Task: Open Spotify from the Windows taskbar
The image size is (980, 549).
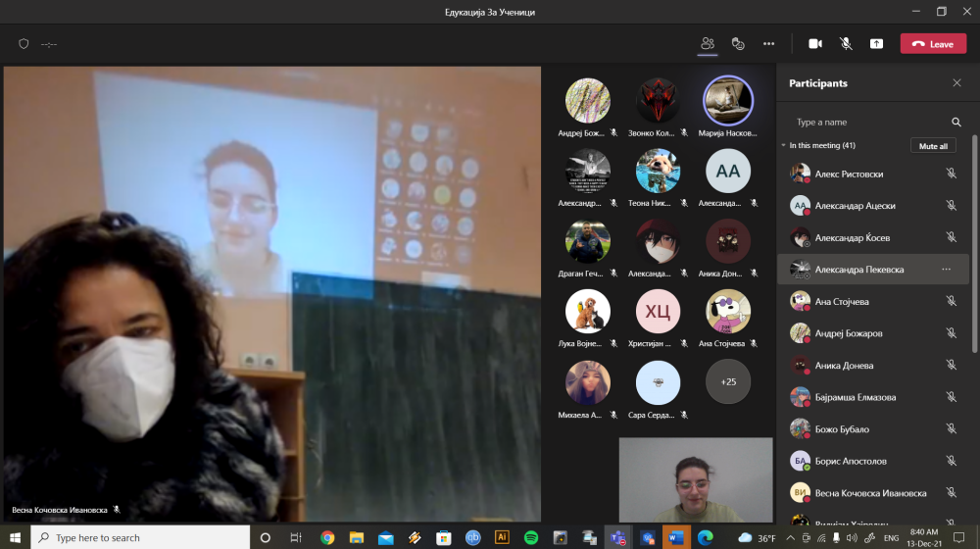Action: click(531, 537)
